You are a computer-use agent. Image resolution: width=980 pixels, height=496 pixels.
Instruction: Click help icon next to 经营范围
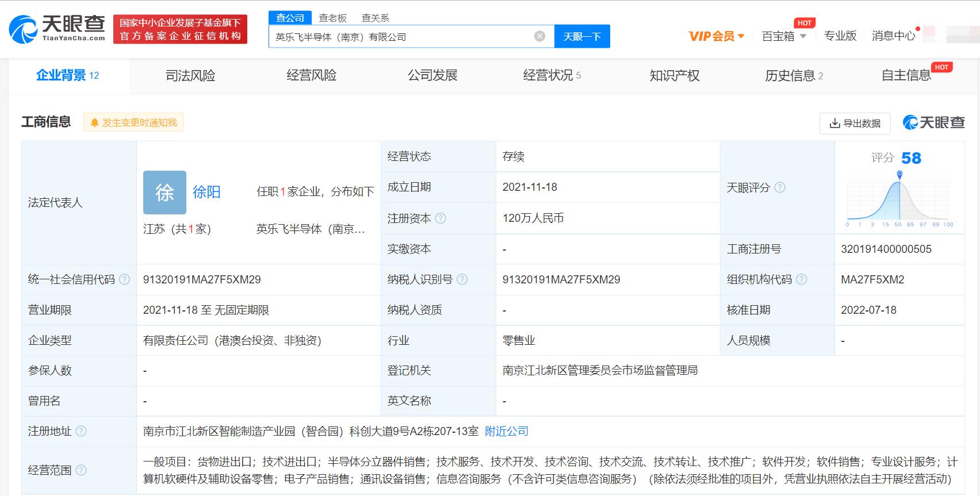tap(81, 470)
